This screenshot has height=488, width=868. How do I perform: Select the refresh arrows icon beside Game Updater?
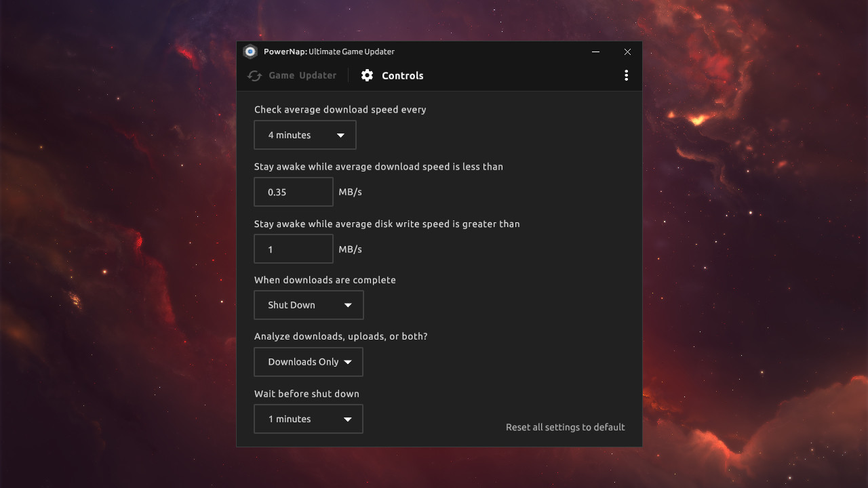click(x=254, y=75)
